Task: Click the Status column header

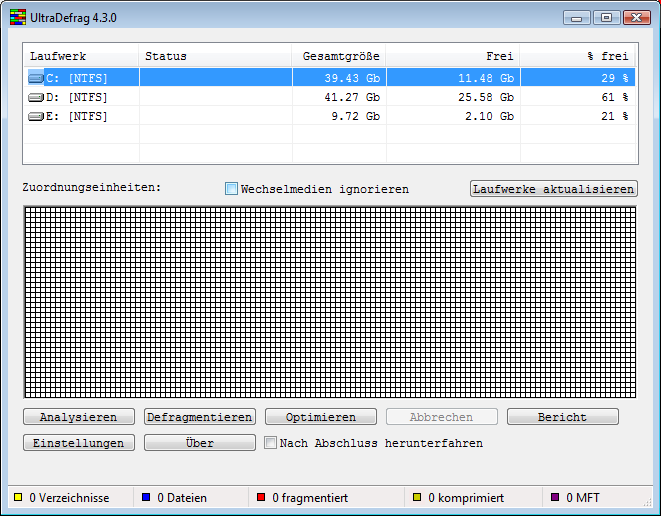Action: pos(215,56)
